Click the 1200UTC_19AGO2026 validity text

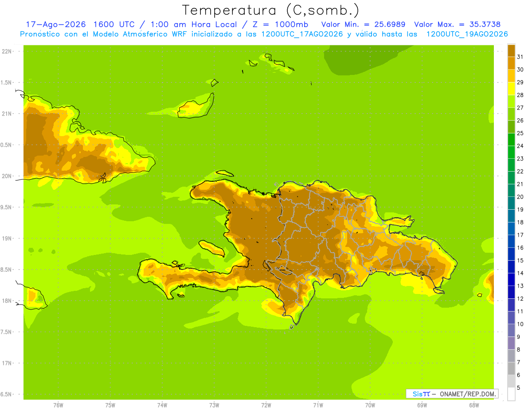(467, 34)
